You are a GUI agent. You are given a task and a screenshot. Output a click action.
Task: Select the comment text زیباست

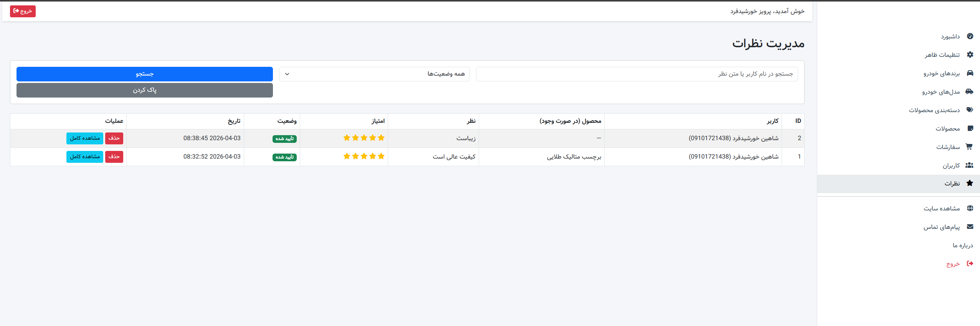tap(466, 138)
